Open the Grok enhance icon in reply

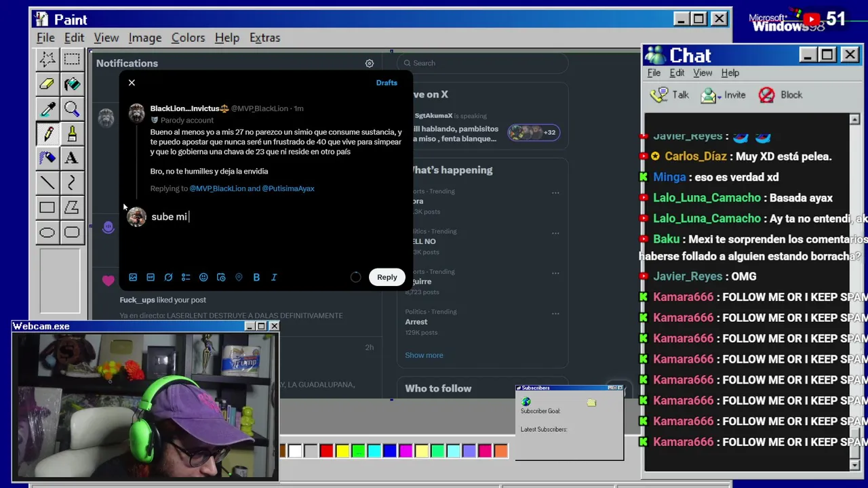168,277
